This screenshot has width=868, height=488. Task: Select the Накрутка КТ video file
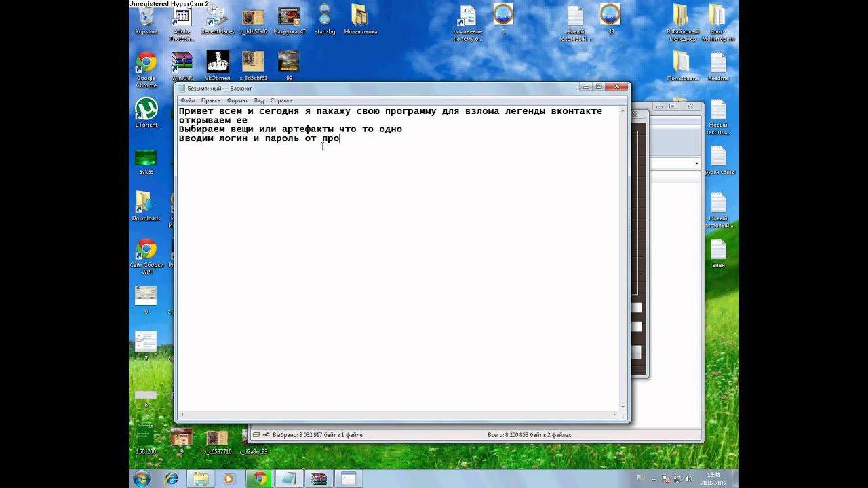[289, 20]
